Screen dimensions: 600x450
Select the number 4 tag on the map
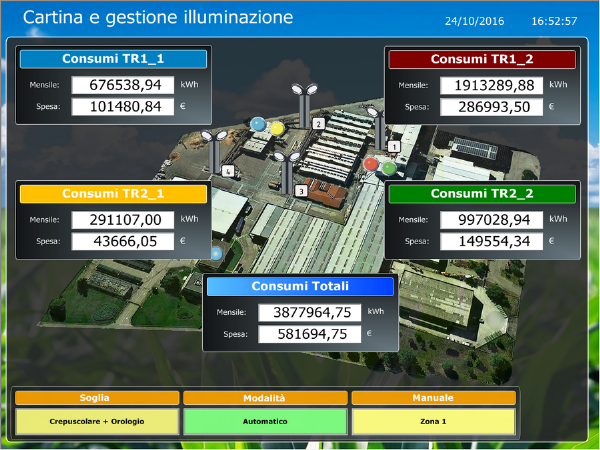[228, 171]
